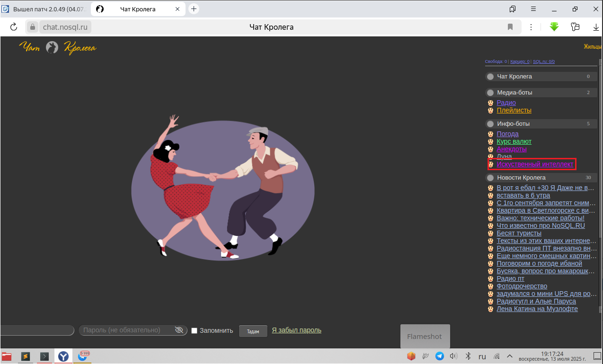Click the padlock site security icon
Screen dimensions: 603x364
33,27
